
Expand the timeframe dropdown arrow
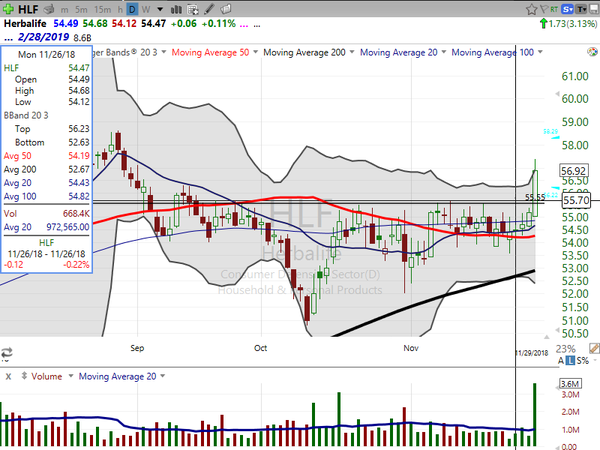point(160,9)
